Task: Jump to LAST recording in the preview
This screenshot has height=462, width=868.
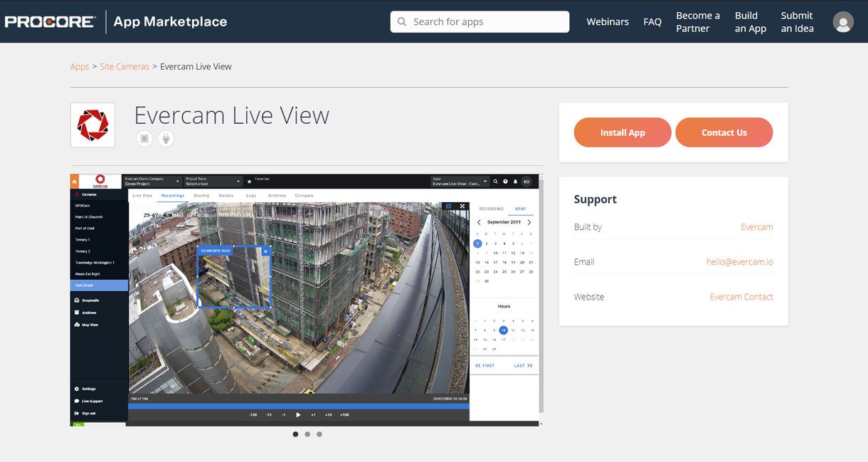Action: [x=523, y=365]
